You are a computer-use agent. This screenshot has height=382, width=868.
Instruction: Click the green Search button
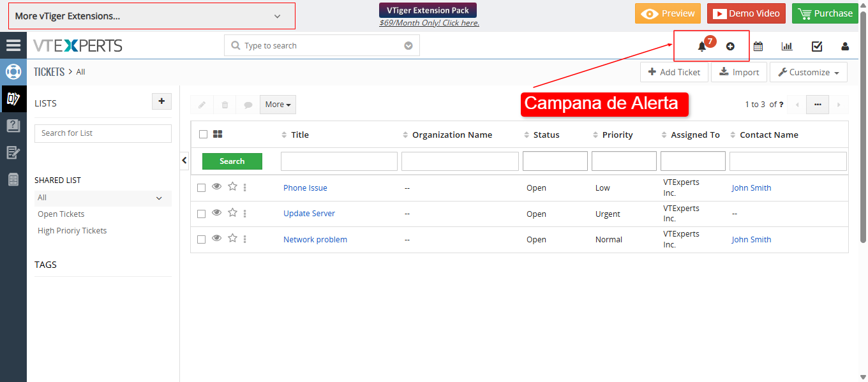click(232, 161)
